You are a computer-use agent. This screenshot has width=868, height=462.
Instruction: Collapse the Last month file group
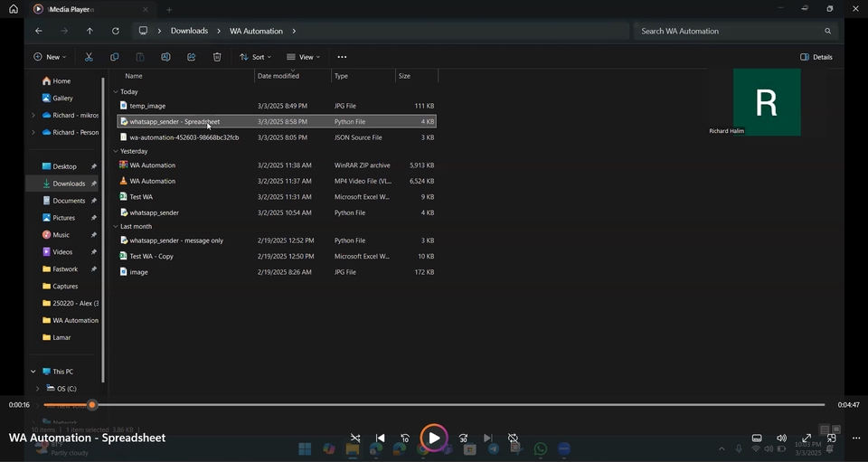coord(116,226)
